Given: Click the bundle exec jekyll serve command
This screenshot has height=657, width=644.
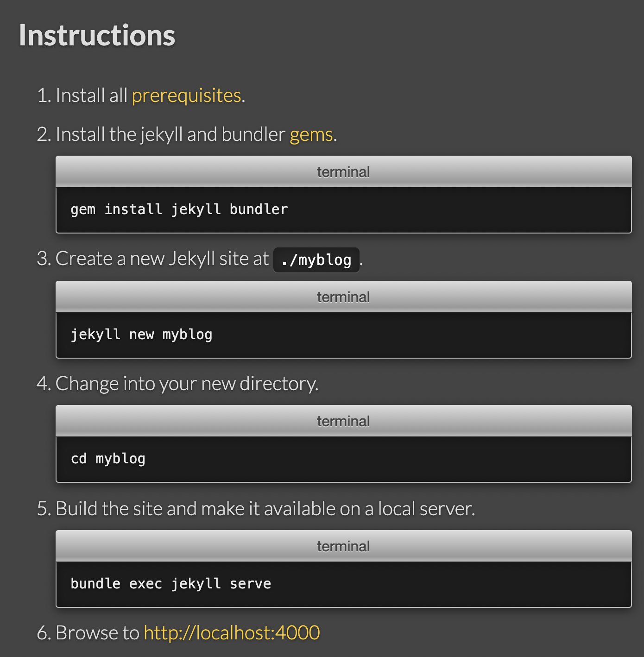Looking at the screenshot, I should click(170, 584).
